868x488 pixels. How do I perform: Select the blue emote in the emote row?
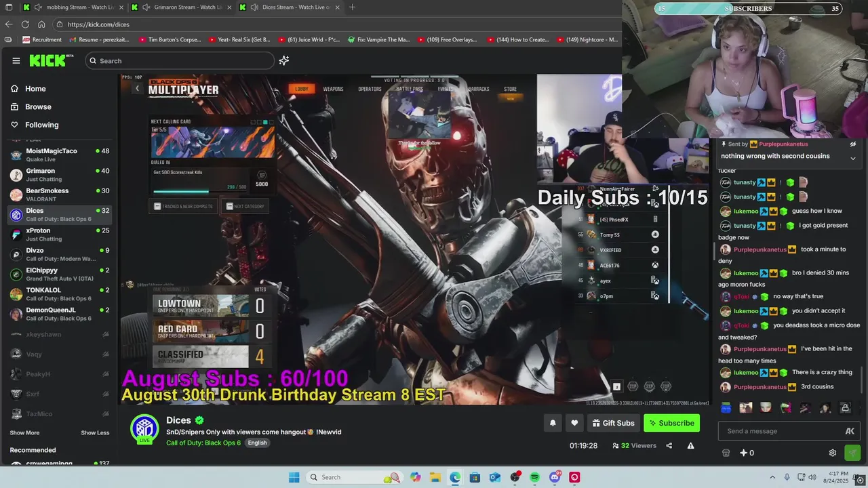tap(726, 407)
